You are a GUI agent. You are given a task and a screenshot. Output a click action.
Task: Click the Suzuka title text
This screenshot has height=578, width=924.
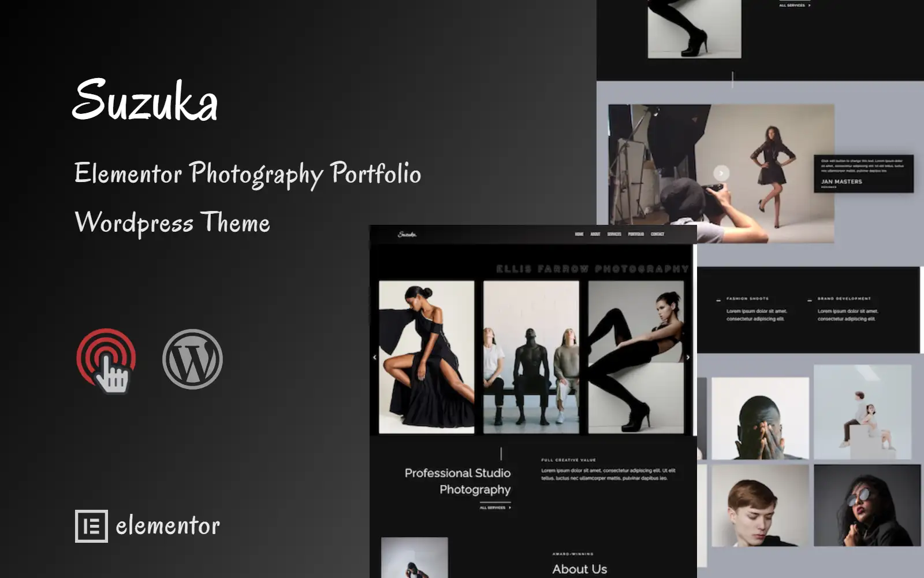(145, 100)
